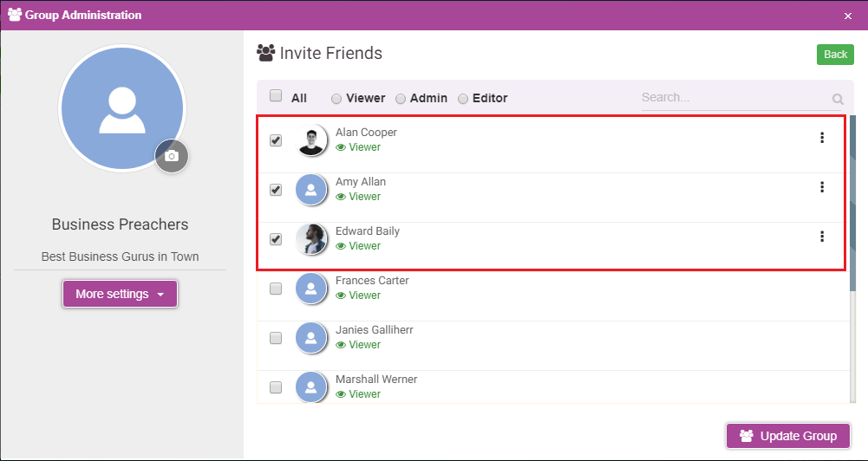Click Viewer role label under Edward Baily
This screenshot has height=461, width=868.
(x=365, y=246)
